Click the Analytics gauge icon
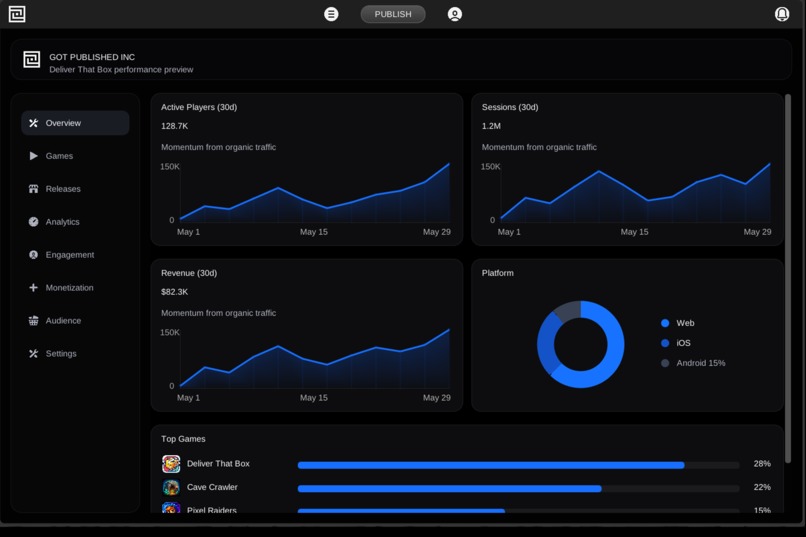 coord(33,221)
